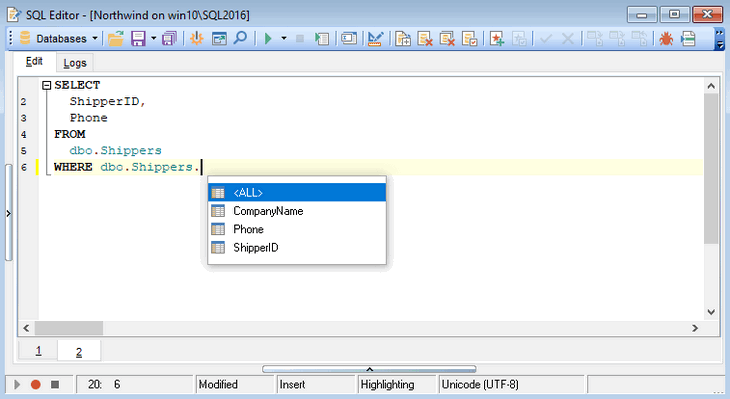Choose CompanyName from the autocomplete list
Screen dimensions: 730x399
click(297, 211)
